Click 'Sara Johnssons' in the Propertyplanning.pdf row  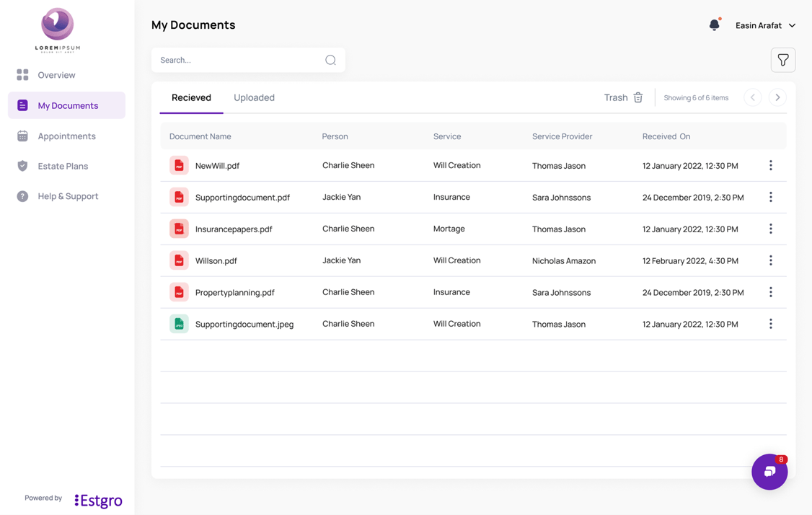tap(561, 292)
